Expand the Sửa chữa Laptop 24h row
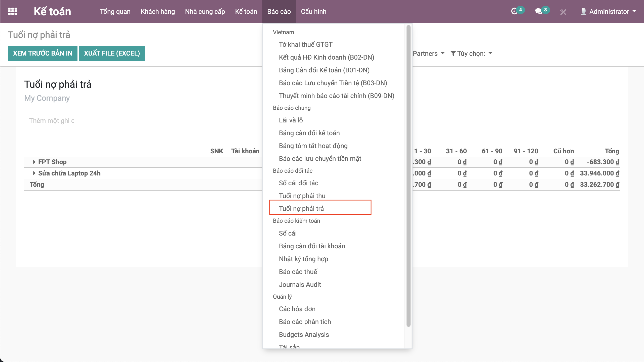This screenshot has height=362, width=644. coord(34,173)
